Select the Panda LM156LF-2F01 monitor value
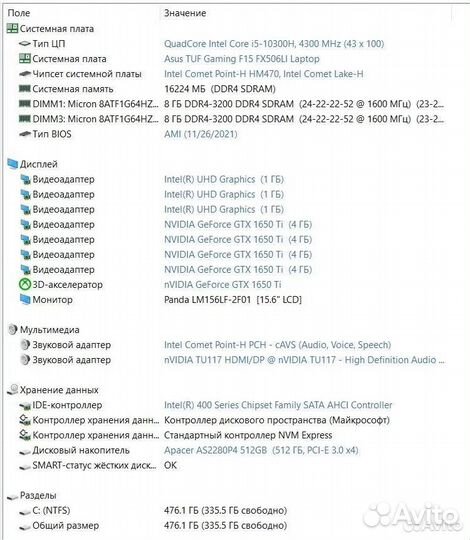The image size is (470, 540). [233, 300]
